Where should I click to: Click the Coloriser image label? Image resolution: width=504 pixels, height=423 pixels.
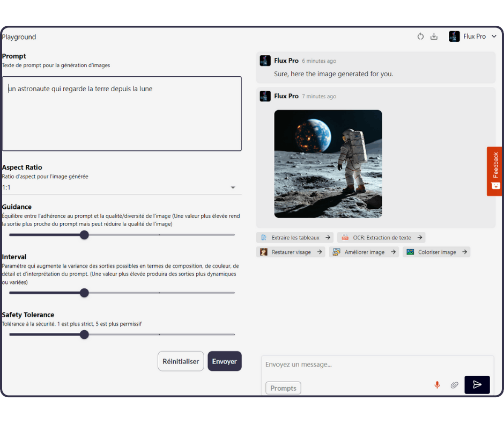tap(437, 252)
